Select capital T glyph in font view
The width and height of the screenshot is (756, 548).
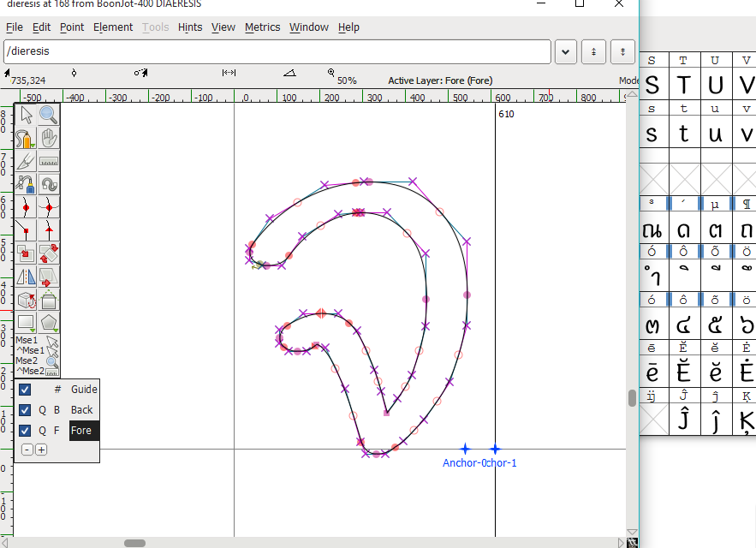(684, 86)
